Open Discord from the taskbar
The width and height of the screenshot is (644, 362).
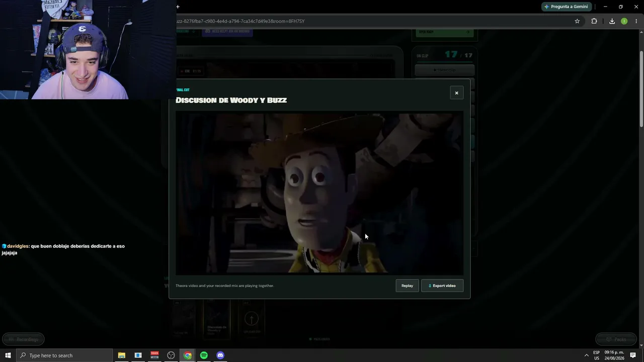220,355
